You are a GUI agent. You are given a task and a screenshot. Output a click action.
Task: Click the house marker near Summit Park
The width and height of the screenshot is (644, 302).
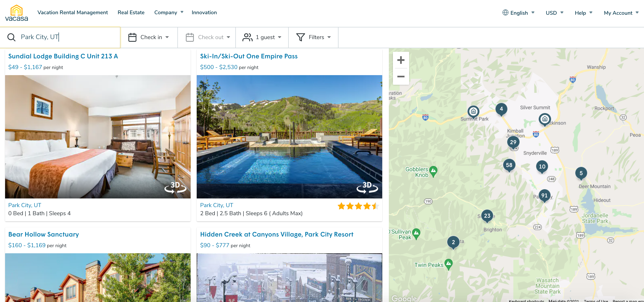coord(473,111)
